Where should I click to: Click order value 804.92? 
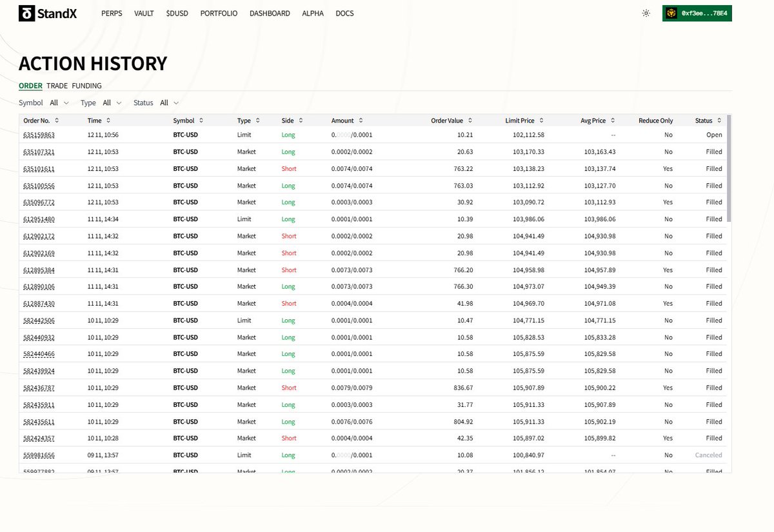coord(463,422)
